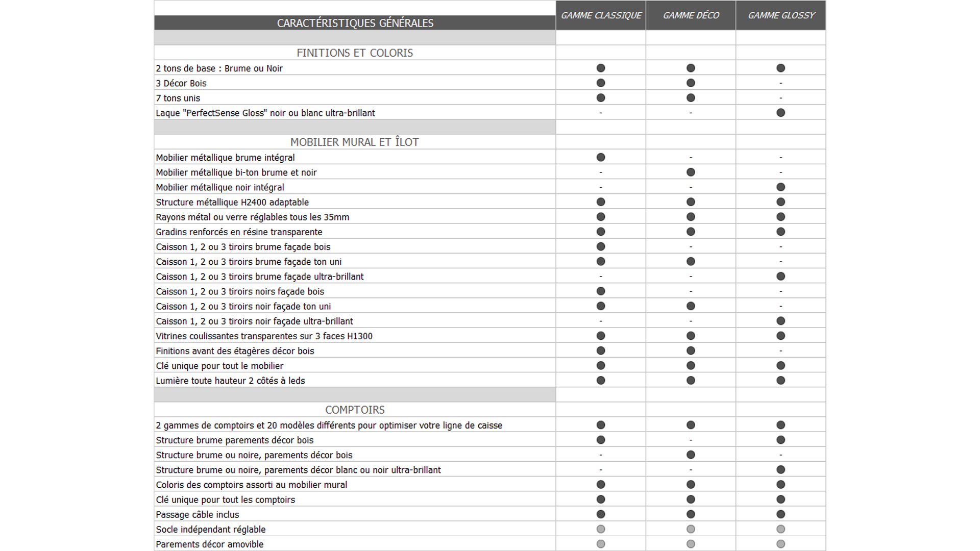Click the GAMME GLOSSY column header
Viewport: 980px width, 551px height.
pos(781,15)
